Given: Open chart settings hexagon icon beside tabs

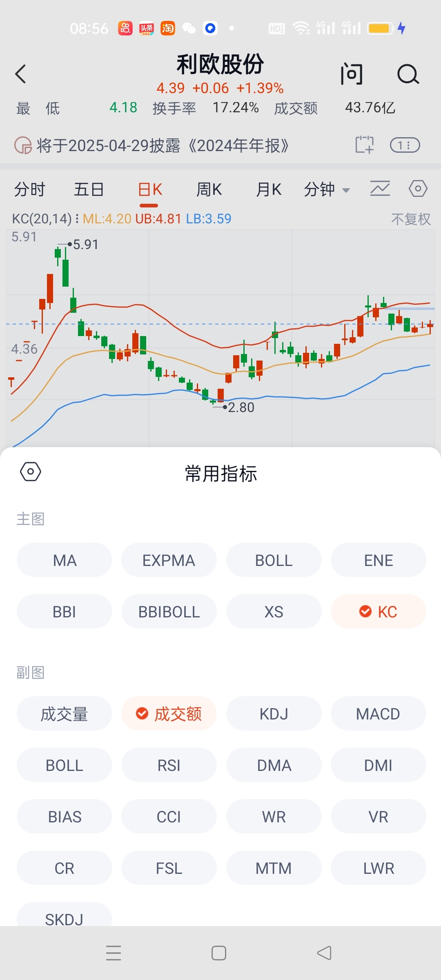Looking at the screenshot, I should tap(418, 189).
